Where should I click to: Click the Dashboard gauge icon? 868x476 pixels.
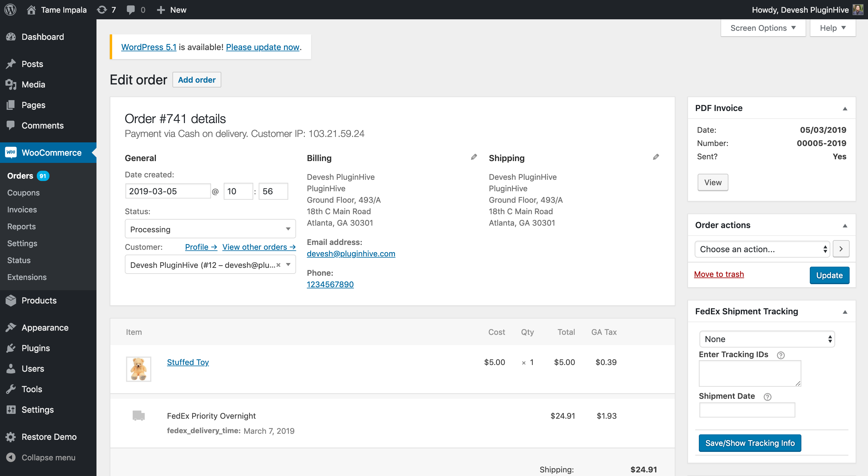pos(11,37)
